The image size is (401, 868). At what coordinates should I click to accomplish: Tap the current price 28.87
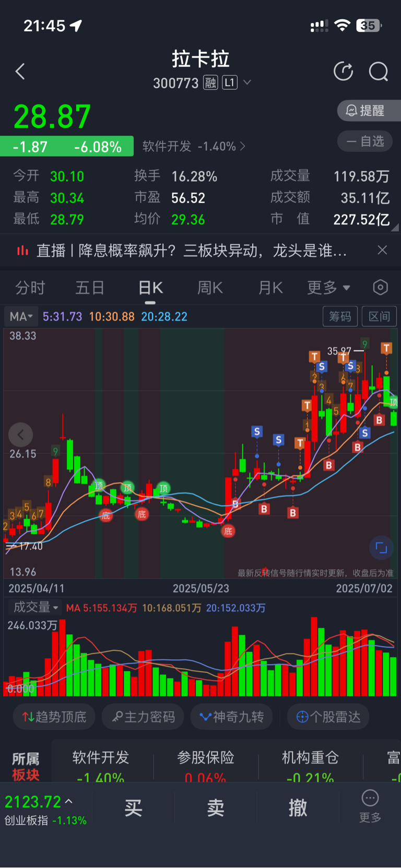coord(52,116)
